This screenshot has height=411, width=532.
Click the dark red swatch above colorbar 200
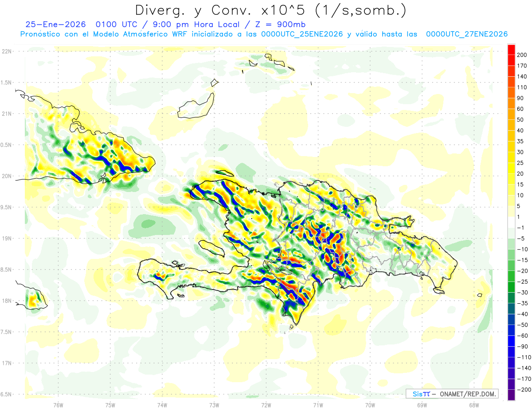pos(511,49)
